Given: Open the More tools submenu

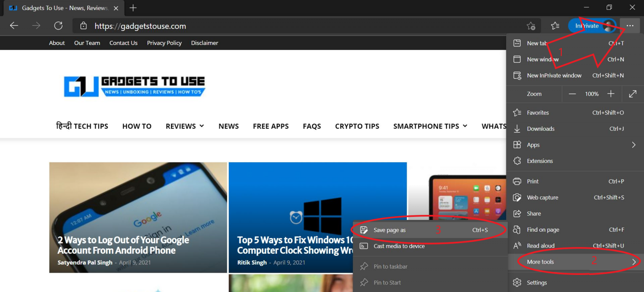Looking at the screenshot, I should 540,261.
